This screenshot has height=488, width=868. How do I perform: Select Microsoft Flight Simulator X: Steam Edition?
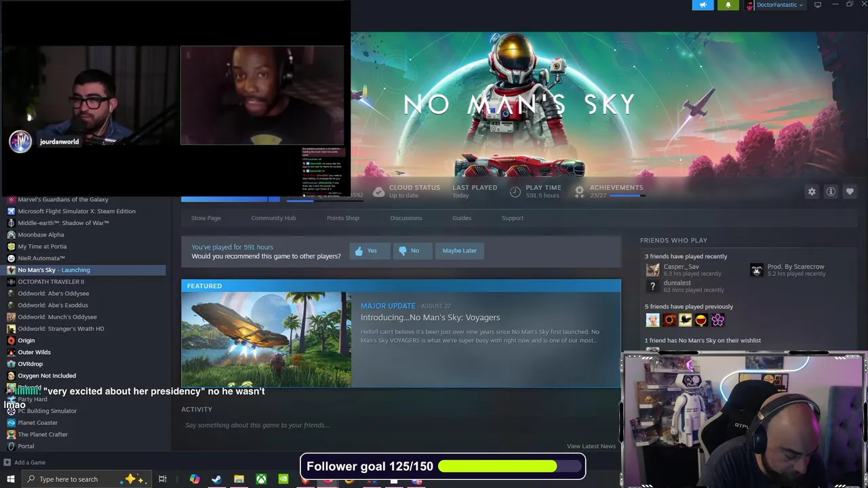77,211
